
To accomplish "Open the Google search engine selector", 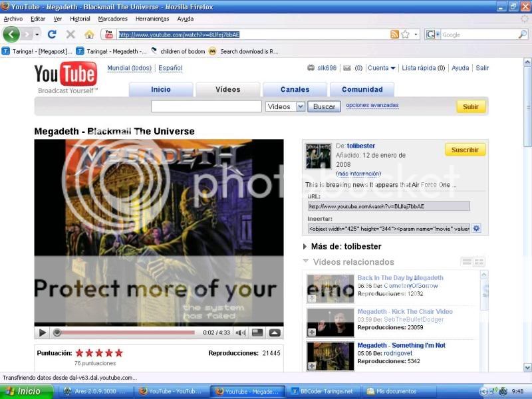I will point(433,35).
